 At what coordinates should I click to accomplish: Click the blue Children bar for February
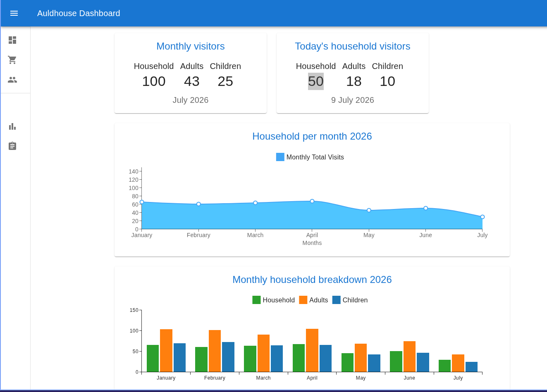[x=228, y=357]
